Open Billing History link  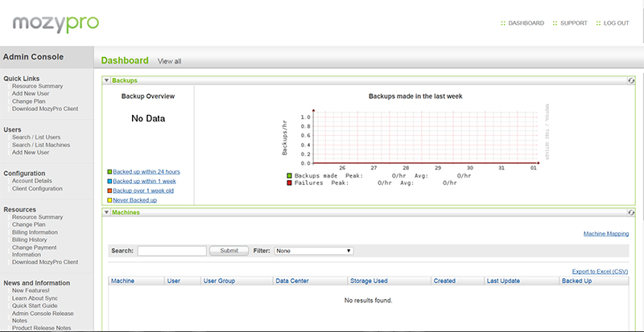30,240
